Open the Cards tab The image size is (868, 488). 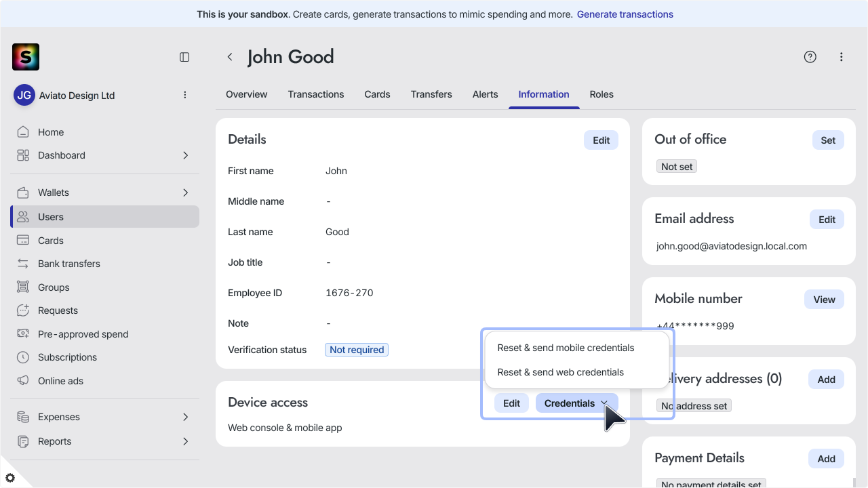pos(377,94)
